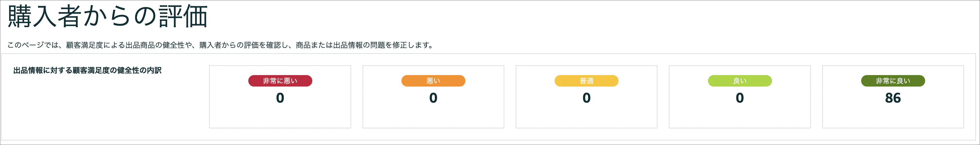Select the dark green 非常に良い badge
This screenshot has width=980, height=145.
pyautogui.click(x=893, y=81)
